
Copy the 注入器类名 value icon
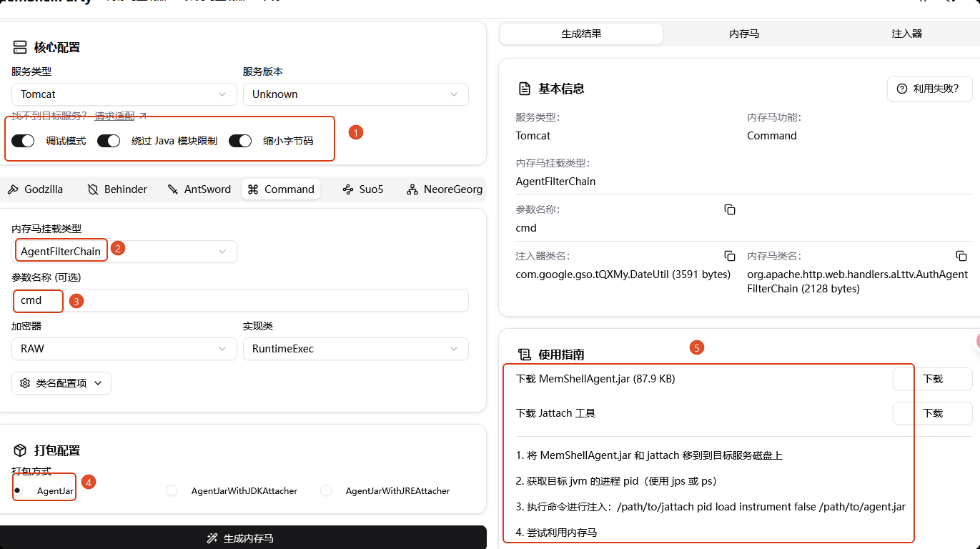(x=730, y=256)
